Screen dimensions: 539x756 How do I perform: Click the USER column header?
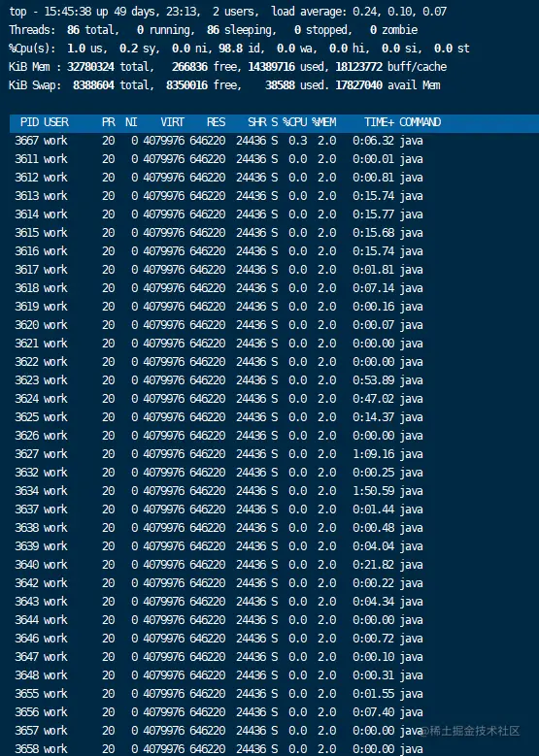[x=56, y=122]
